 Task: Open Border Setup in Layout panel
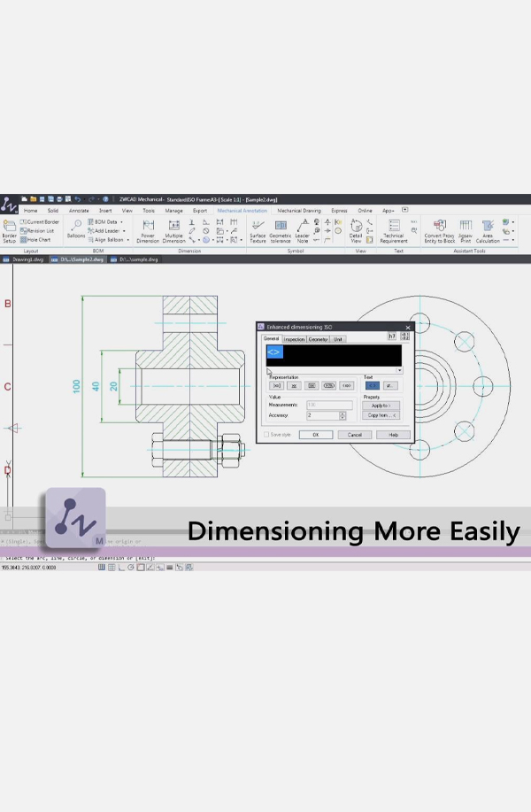tap(9, 231)
